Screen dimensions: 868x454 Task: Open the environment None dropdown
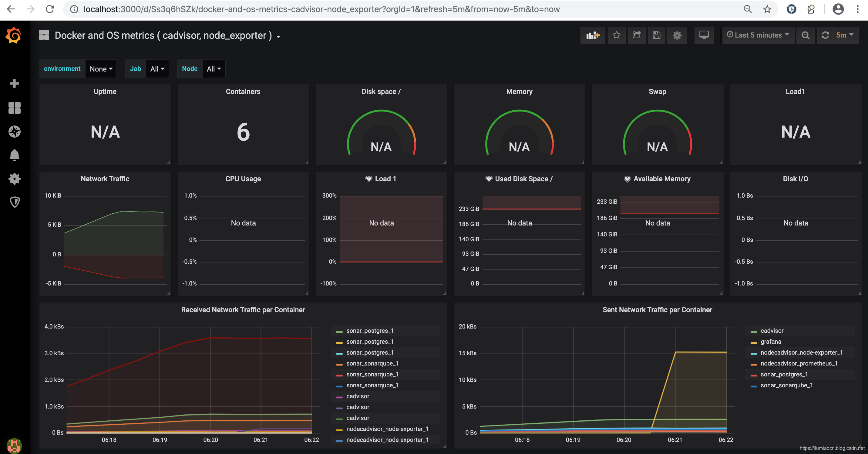click(x=101, y=69)
